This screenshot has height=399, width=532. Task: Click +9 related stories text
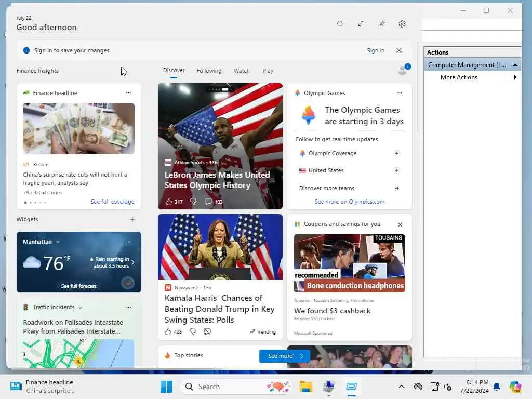click(x=43, y=193)
